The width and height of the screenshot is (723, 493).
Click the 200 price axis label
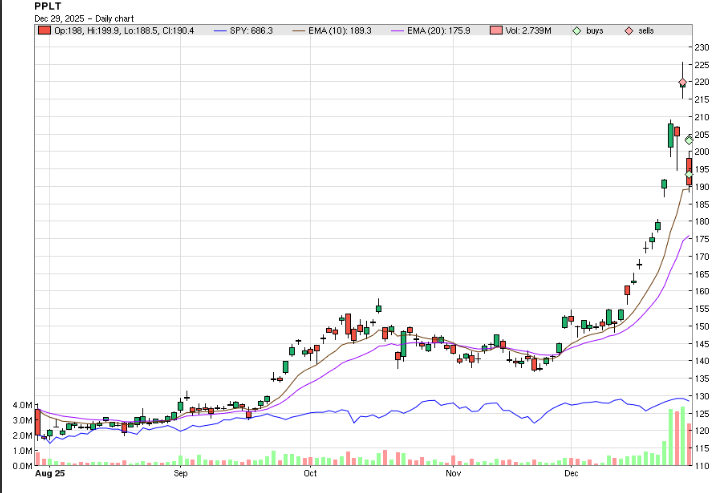click(702, 152)
